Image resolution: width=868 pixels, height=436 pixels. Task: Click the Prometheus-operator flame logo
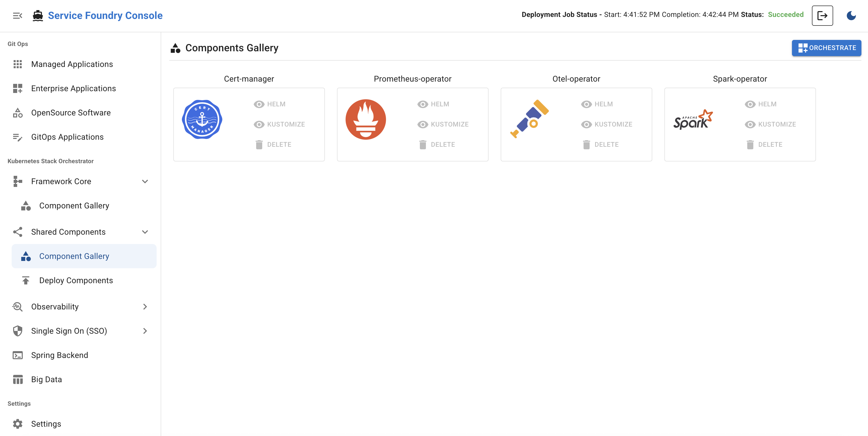pyautogui.click(x=366, y=119)
